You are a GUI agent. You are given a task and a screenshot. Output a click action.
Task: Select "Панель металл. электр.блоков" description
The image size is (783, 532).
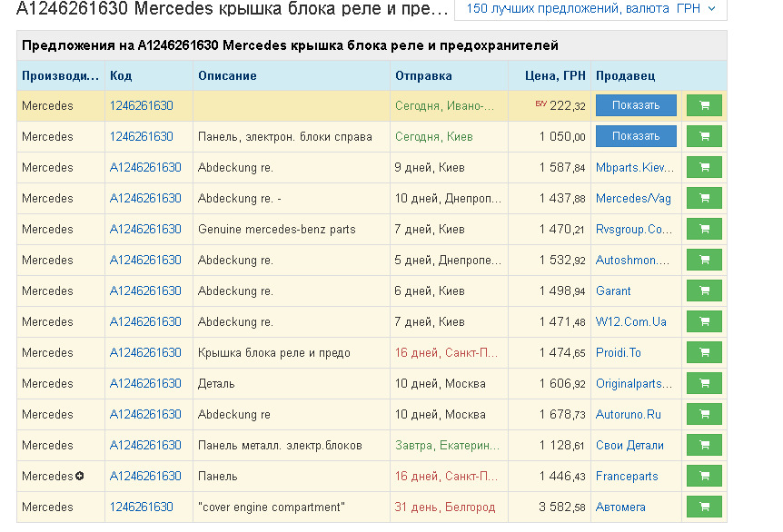coord(280,446)
